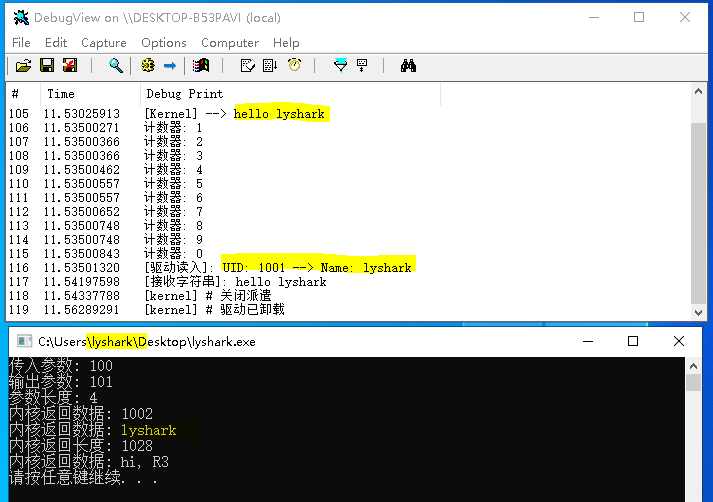Click the Debug Print column header

pyautogui.click(x=291, y=94)
